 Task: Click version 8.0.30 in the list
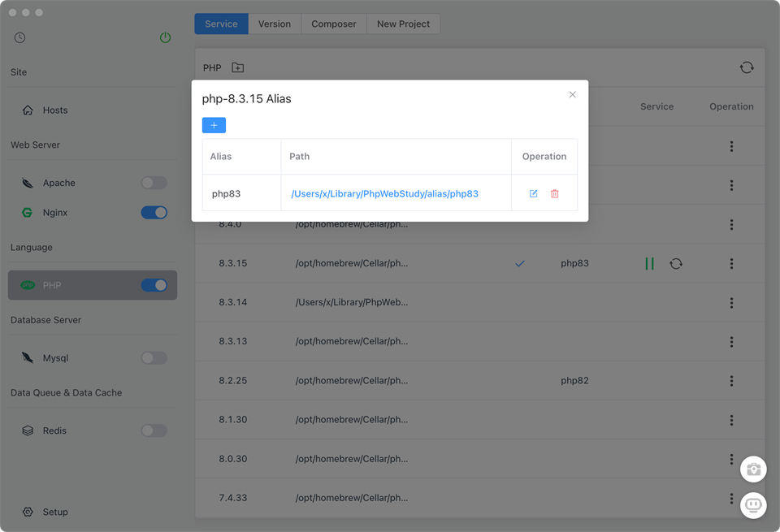[x=233, y=459]
